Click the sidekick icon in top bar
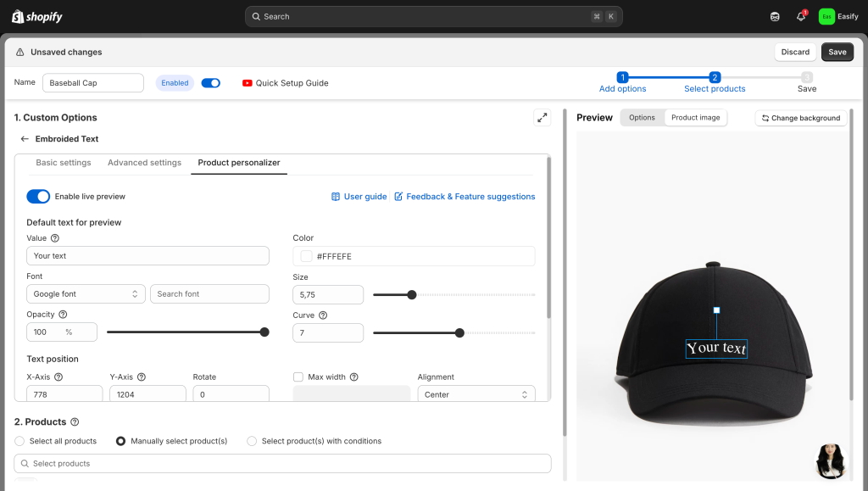 click(x=775, y=16)
